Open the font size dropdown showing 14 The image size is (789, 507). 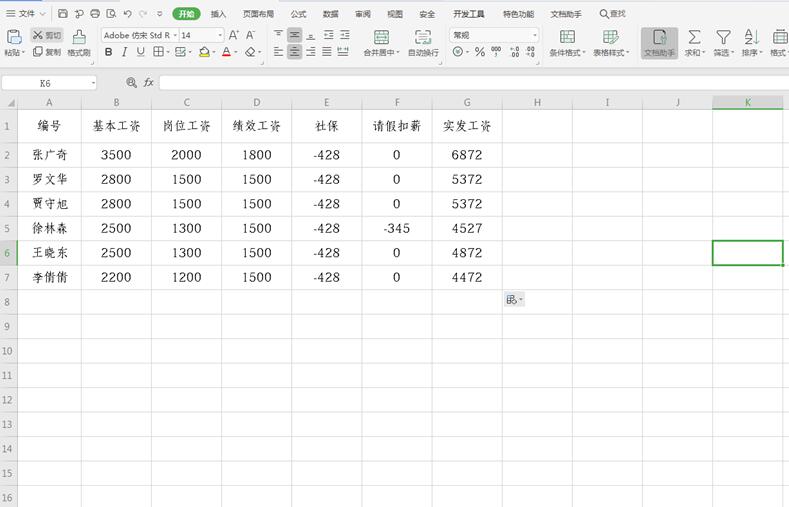click(x=220, y=35)
